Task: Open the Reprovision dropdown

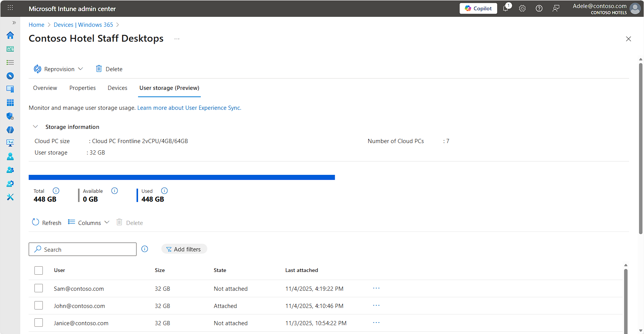Action: tap(59, 69)
